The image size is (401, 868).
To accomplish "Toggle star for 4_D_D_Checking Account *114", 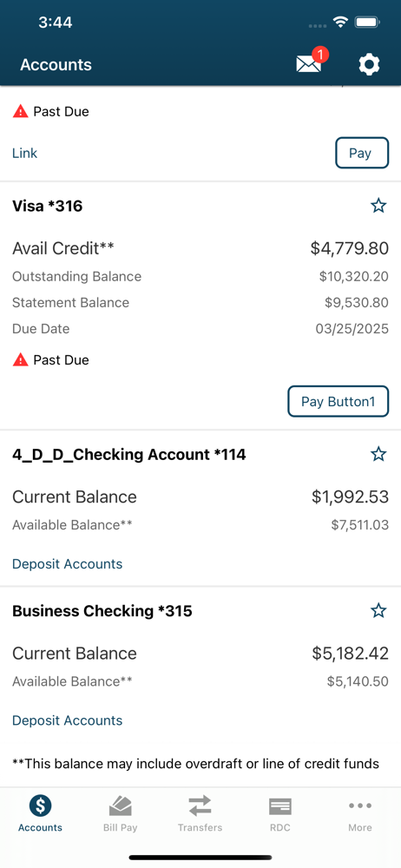I will click(378, 455).
